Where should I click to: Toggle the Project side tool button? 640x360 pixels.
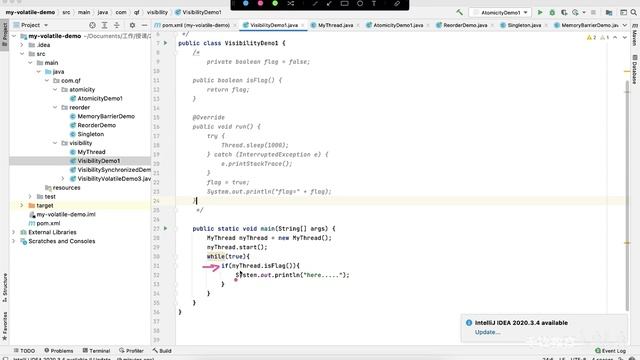coord(5,36)
